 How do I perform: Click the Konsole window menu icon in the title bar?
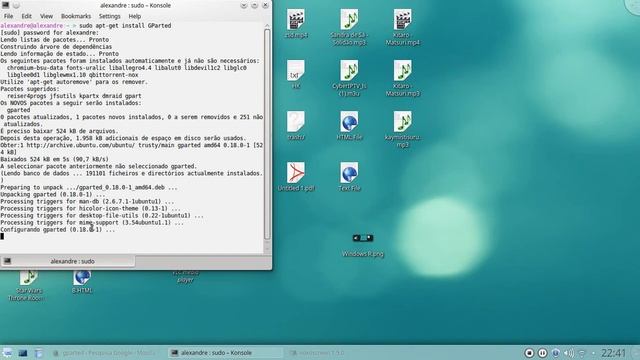coord(5,5)
